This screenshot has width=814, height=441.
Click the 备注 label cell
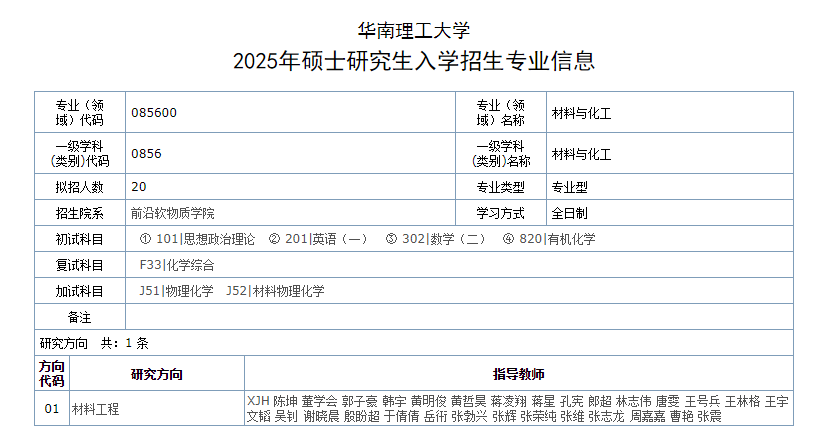80,317
